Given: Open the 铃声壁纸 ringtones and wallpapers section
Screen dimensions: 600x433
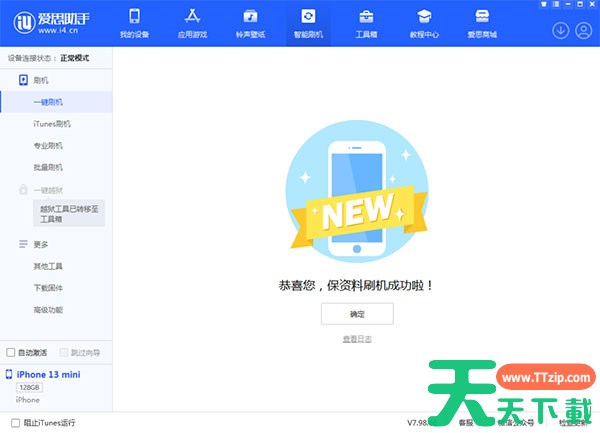Looking at the screenshot, I should click(250, 24).
